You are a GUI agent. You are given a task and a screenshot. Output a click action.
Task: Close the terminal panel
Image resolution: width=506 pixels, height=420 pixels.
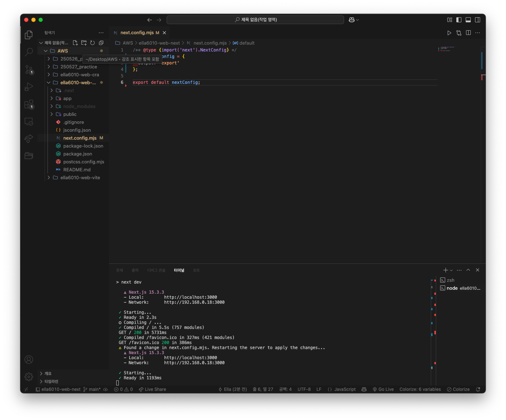click(478, 270)
